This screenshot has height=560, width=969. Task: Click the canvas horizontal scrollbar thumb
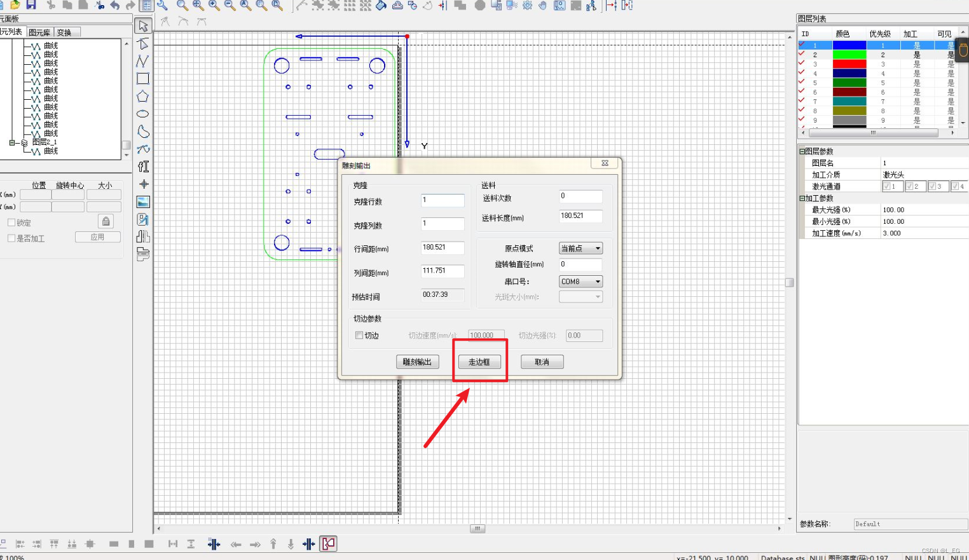point(478,528)
